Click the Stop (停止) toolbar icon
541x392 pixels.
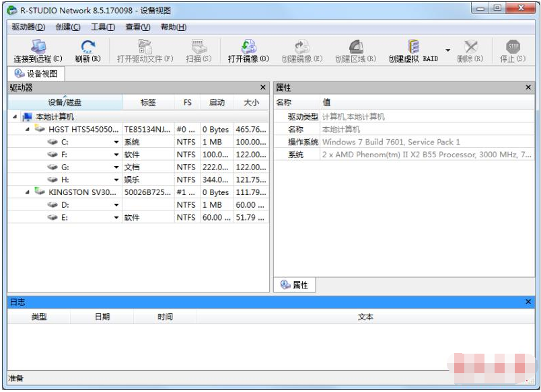point(513,48)
